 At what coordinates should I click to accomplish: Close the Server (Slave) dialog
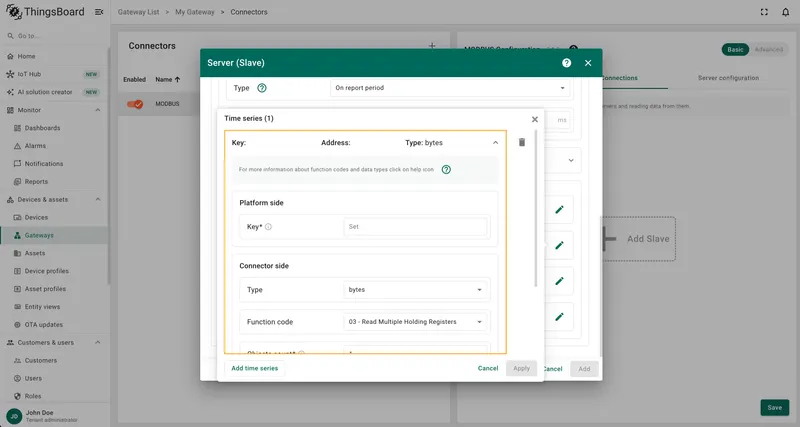[x=588, y=63]
